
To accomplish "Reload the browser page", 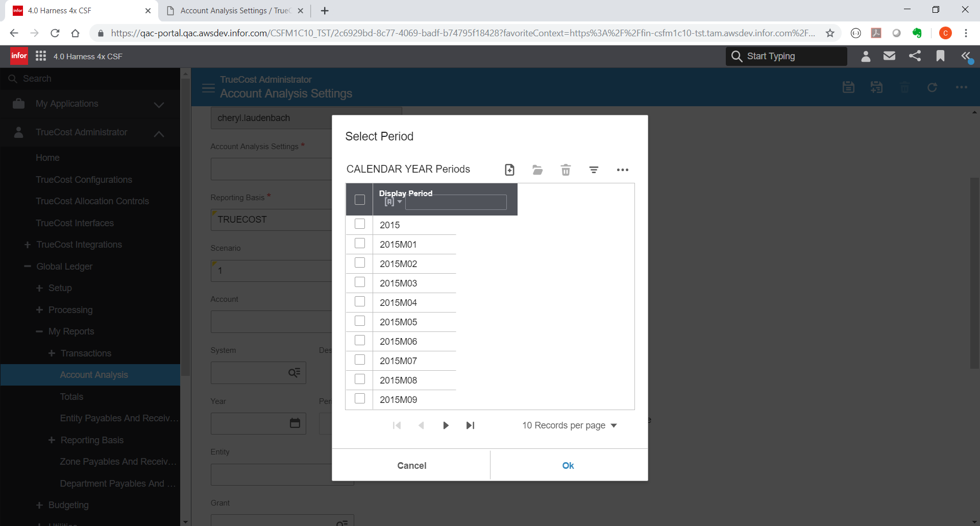I will pos(55,33).
